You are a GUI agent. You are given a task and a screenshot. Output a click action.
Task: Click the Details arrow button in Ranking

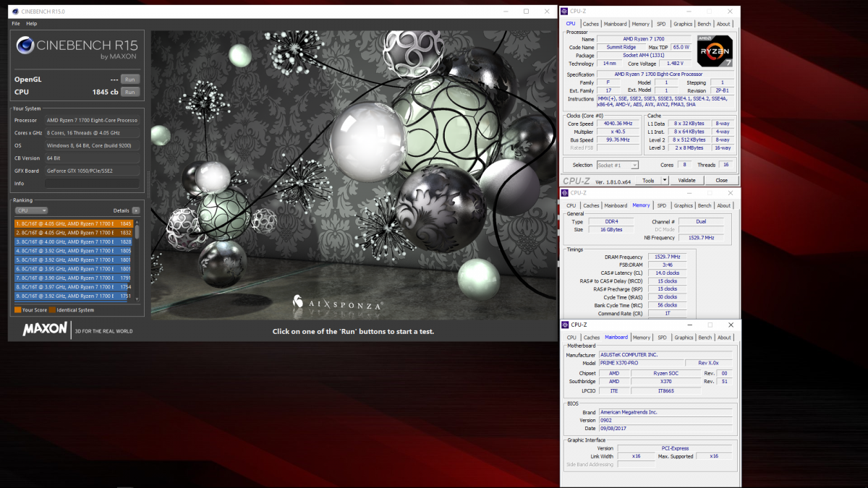coord(136,210)
